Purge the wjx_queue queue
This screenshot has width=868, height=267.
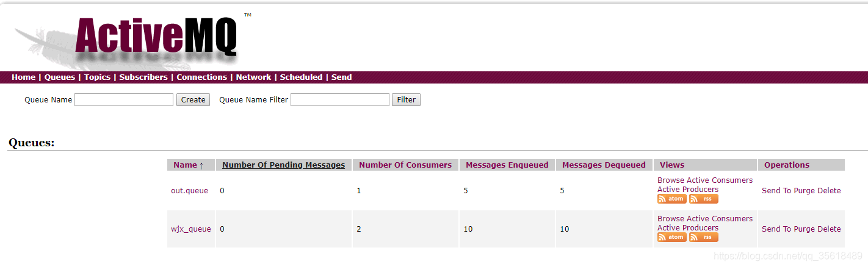805,229
